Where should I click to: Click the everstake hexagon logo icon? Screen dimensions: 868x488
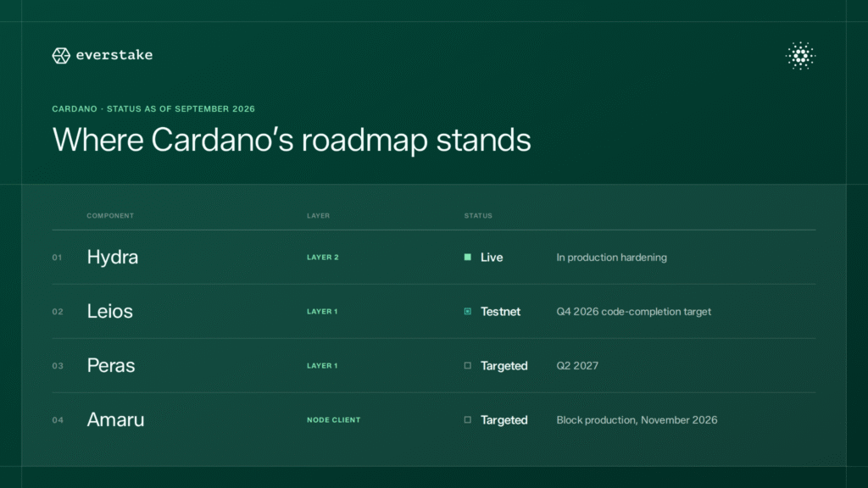pyautogui.click(x=61, y=55)
